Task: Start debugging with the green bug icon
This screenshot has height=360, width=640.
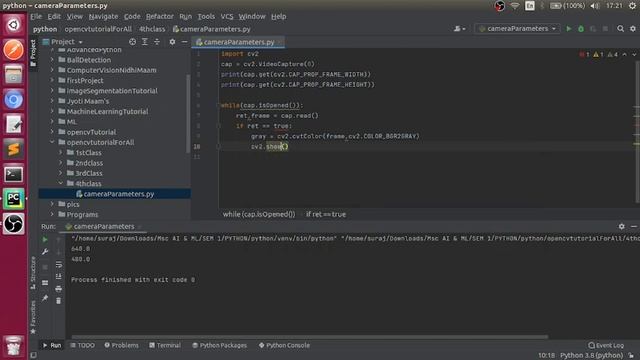Action: pos(581,29)
